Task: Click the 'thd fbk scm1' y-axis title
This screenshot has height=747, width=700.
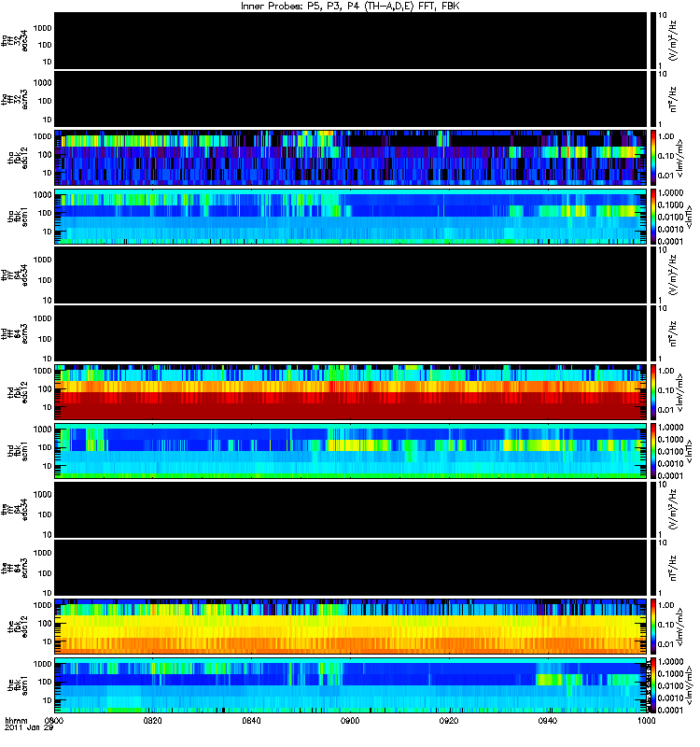Action: (18, 451)
